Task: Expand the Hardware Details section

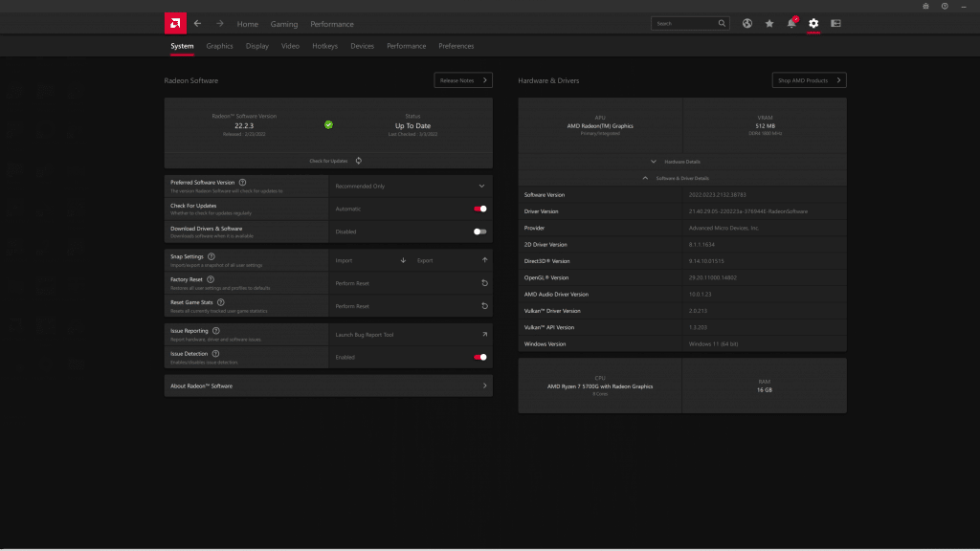Action: (682, 161)
